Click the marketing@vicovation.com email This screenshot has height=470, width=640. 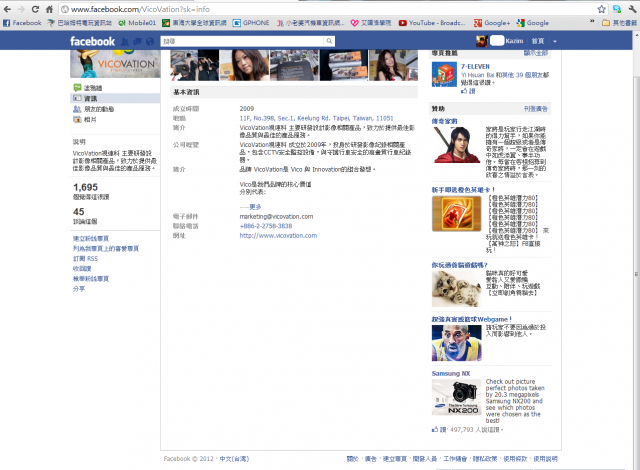point(276,217)
